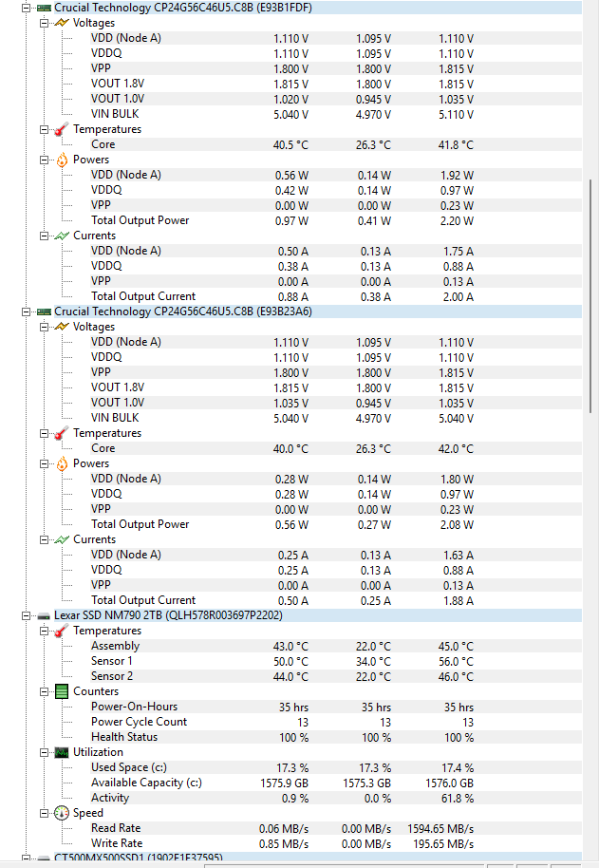Select the Lexar SSD NM790 2TB row label
Viewport: 599px width, 868px height.
[168, 615]
